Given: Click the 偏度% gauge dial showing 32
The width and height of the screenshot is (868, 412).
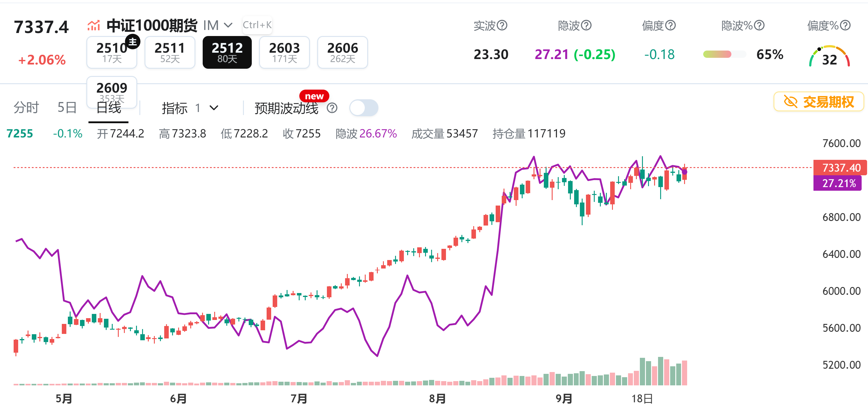Looking at the screenshot, I should pos(829,57).
